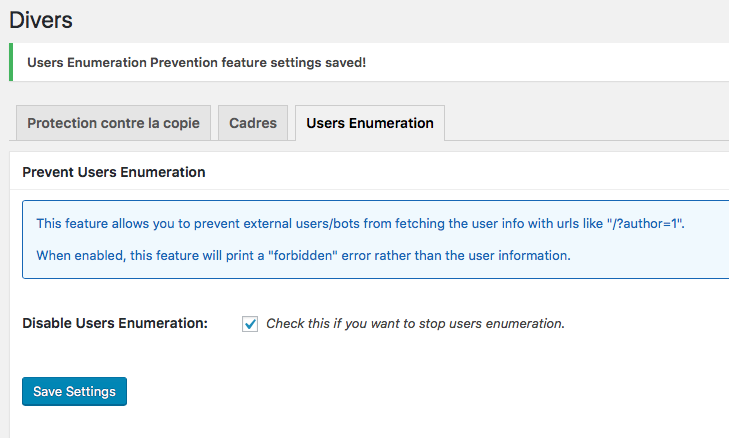Uncheck the Disable Users Enumeration checkbox
The width and height of the screenshot is (729, 438).
[250, 324]
